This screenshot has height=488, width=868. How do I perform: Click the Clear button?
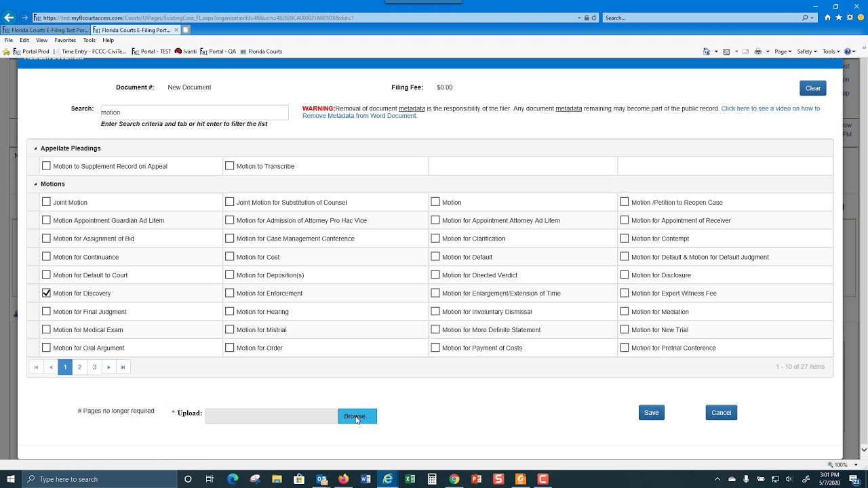813,88
